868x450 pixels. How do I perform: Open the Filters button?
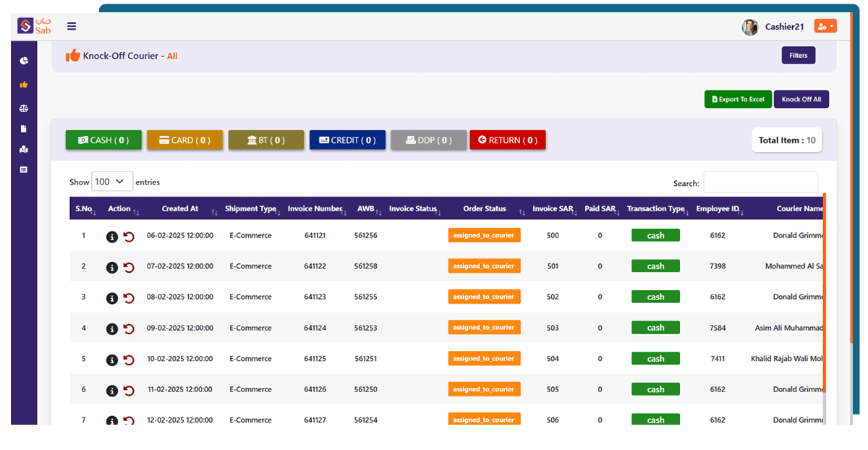pos(798,56)
